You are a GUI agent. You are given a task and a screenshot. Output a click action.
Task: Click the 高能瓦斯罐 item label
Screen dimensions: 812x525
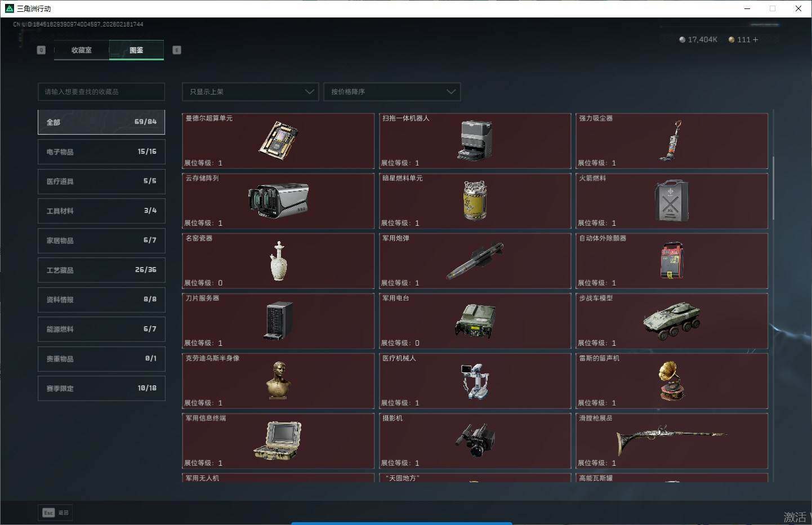click(x=596, y=478)
